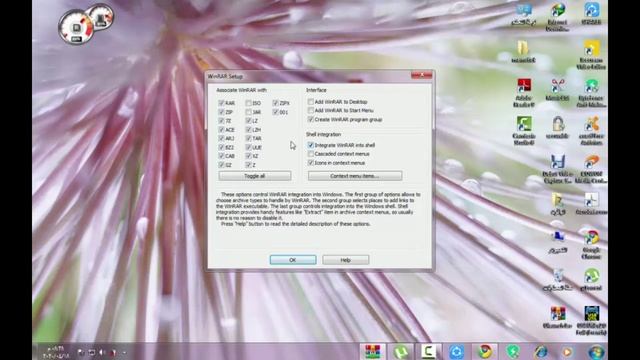The image size is (640, 360).
Task: Select the Google Chrome desktop shortcut
Action: coord(591,244)
